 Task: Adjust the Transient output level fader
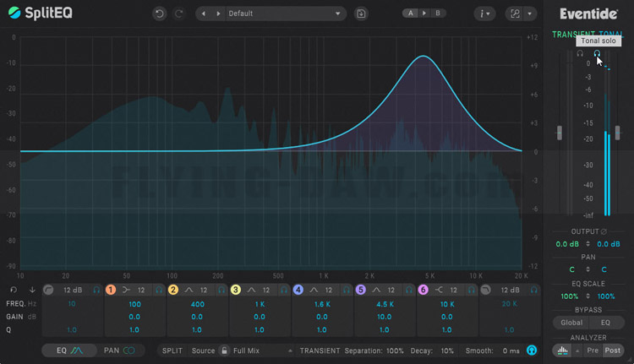(560, 133)
